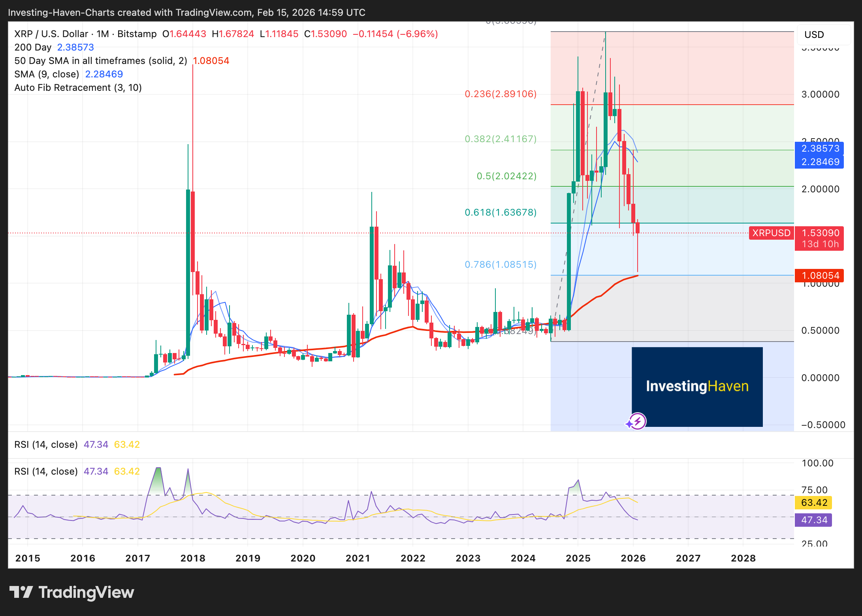Select the Auto Fib Retracement legend entry

78,88
